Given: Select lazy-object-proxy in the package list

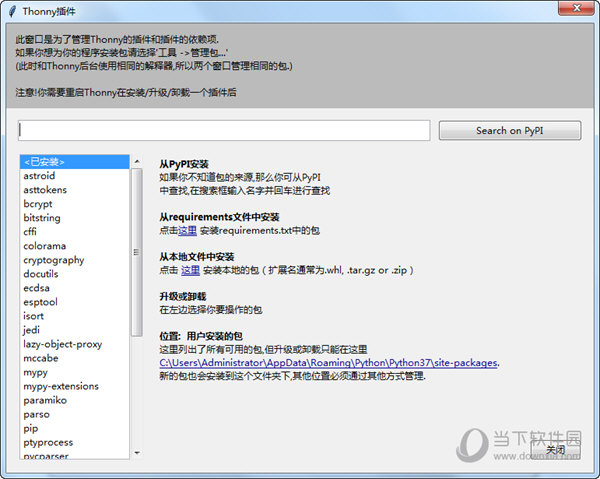Looking at the screenshot, I should coord(74,344).
